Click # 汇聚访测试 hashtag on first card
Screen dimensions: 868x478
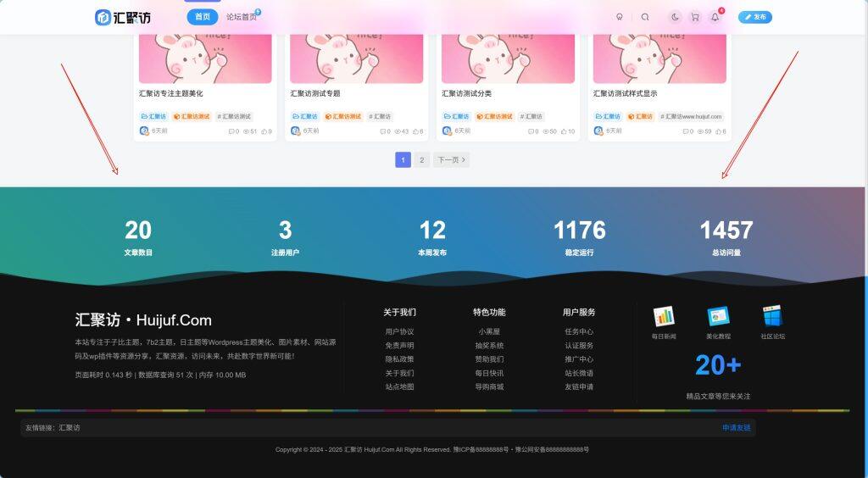click(234, 117)
